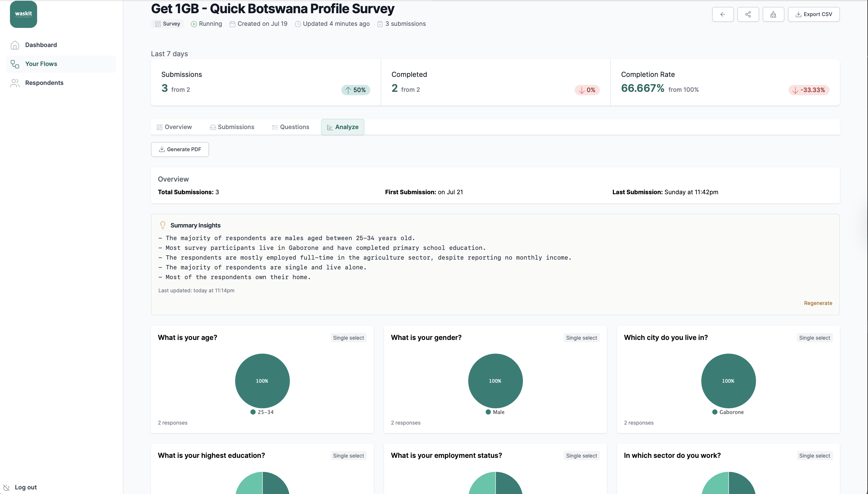This screenshot has width=868, height=494.
Task: Click the 'First Submission: on Jul 21' text
Action: pyautogui.click(x=424, y=192)
